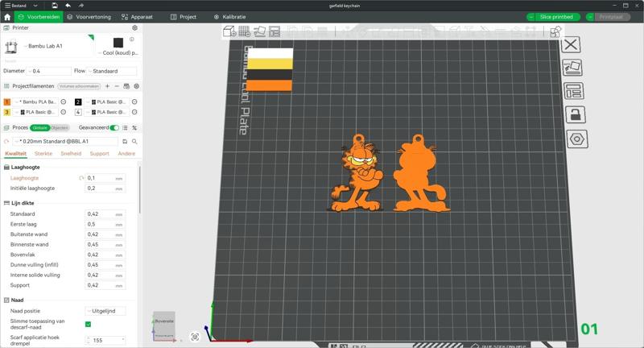The image size is (644, 348).
Task: Toggle the Geavanceerd switch
Action: 114,128
